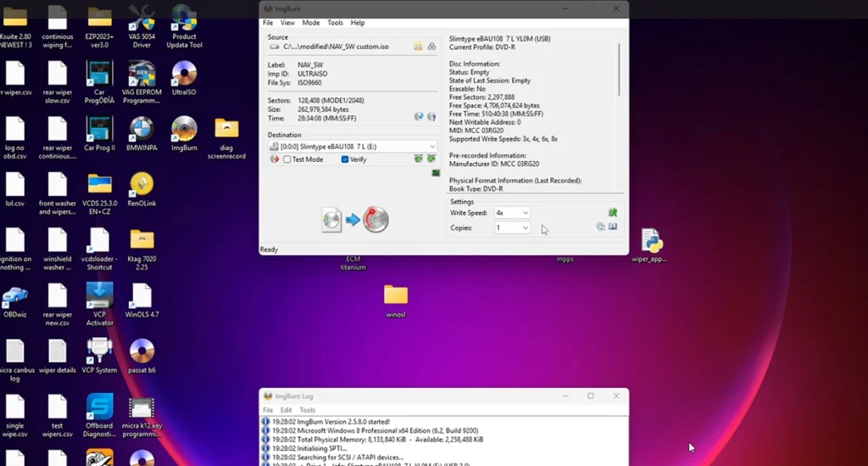The width and height of the screenshot is (868, 466).
Task: Open ImgBurn Help menu
Action: point(358,23)
